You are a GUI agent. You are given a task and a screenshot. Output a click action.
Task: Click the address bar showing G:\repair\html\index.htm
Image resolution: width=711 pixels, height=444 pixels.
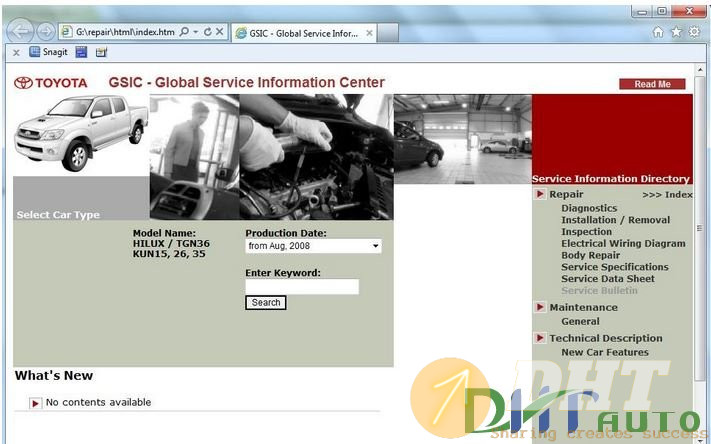click(x=125, y=32)
